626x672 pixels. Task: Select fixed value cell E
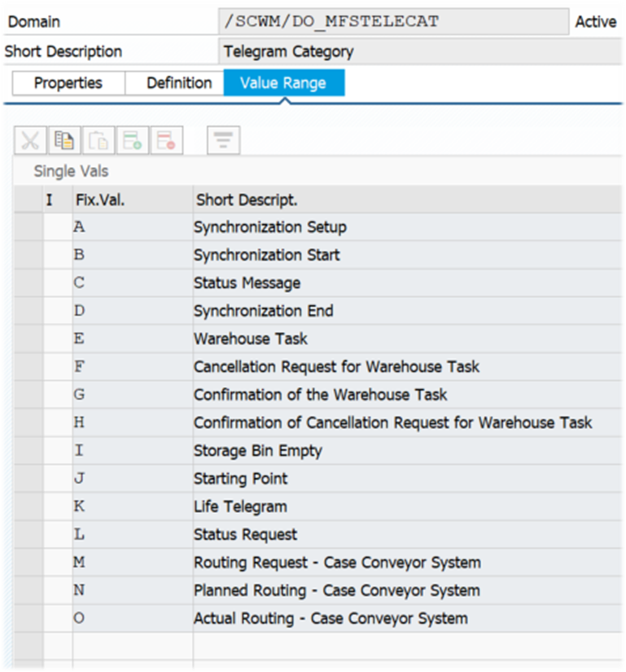point(133,339)
